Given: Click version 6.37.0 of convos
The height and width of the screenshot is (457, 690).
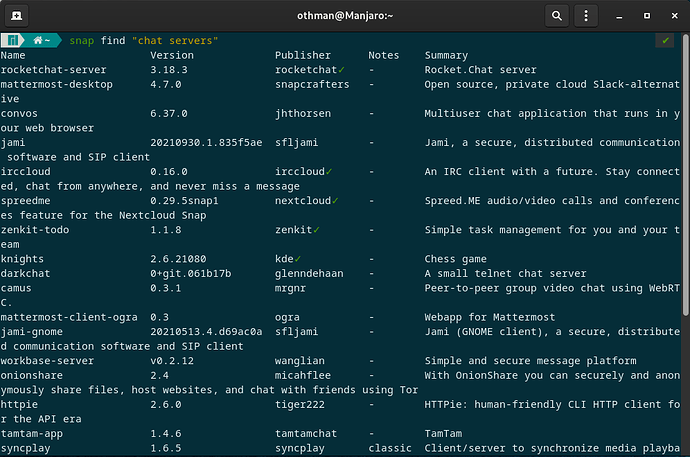Looking at the screenshot, I should click(x=169, y=113).
